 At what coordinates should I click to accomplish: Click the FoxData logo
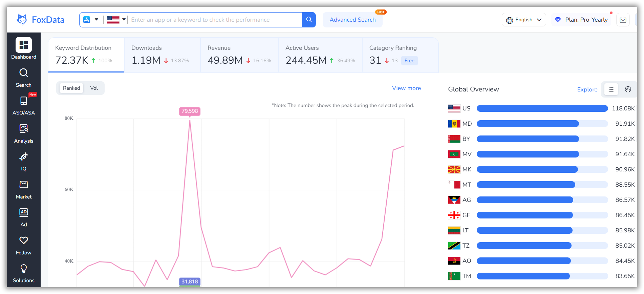(x=40, y=20)
